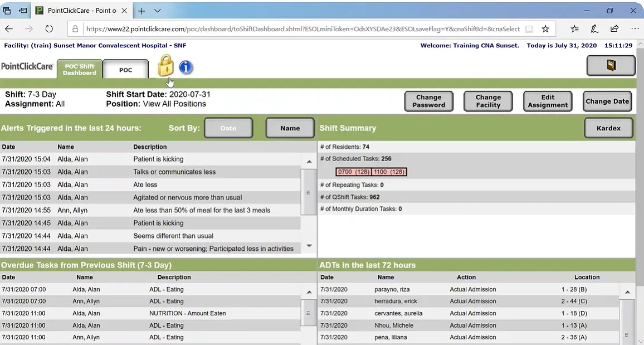Click the '# of Residents: 74' line
Viewport: 644px width, 345px height.
(x=345, y=147)
